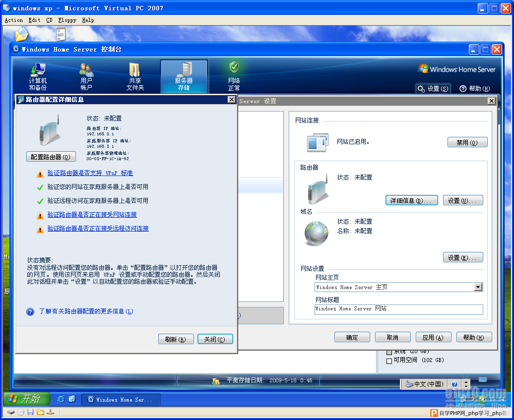Image resolution: width=514 pixels, height=420 pixels.
Task: Click Windows Home Ser... taskbar button
Action: 121,400
